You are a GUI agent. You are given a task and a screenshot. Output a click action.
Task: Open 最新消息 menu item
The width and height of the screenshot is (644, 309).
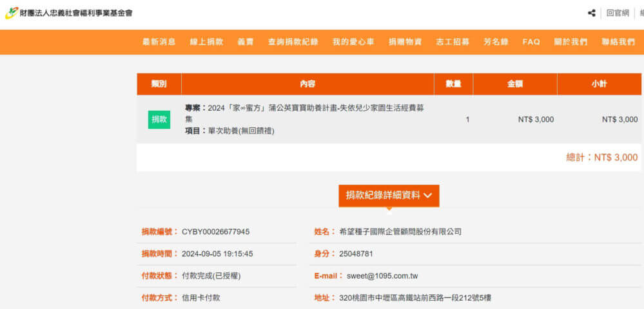coord(159,42)
